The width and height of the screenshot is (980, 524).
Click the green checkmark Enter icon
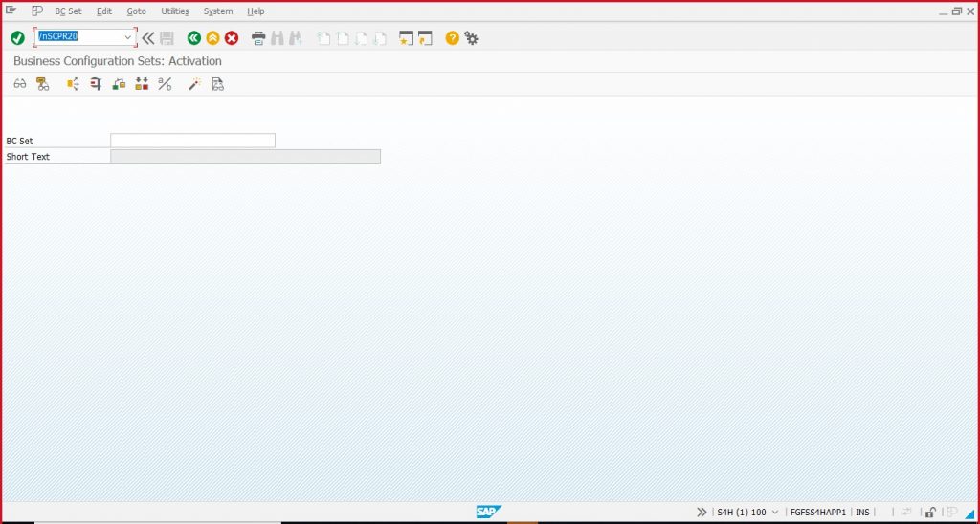17,38
